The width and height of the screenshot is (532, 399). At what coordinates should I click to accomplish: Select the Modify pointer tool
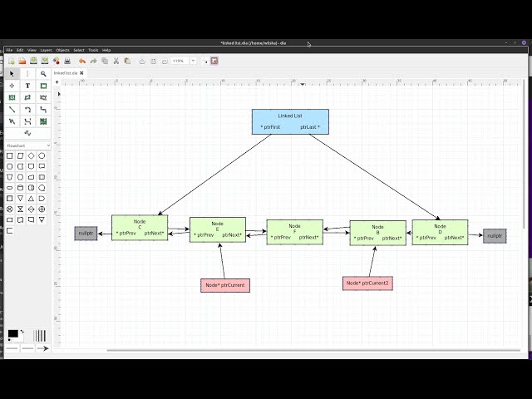12,74
